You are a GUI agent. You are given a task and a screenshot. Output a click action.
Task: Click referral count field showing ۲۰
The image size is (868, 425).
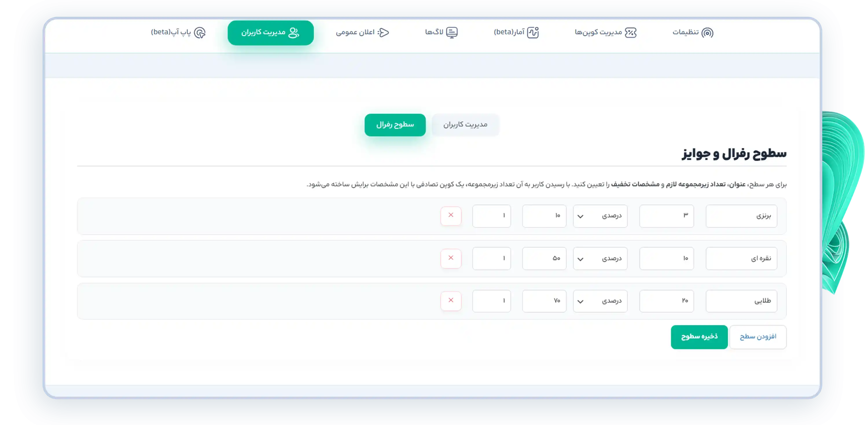[667, 301]
